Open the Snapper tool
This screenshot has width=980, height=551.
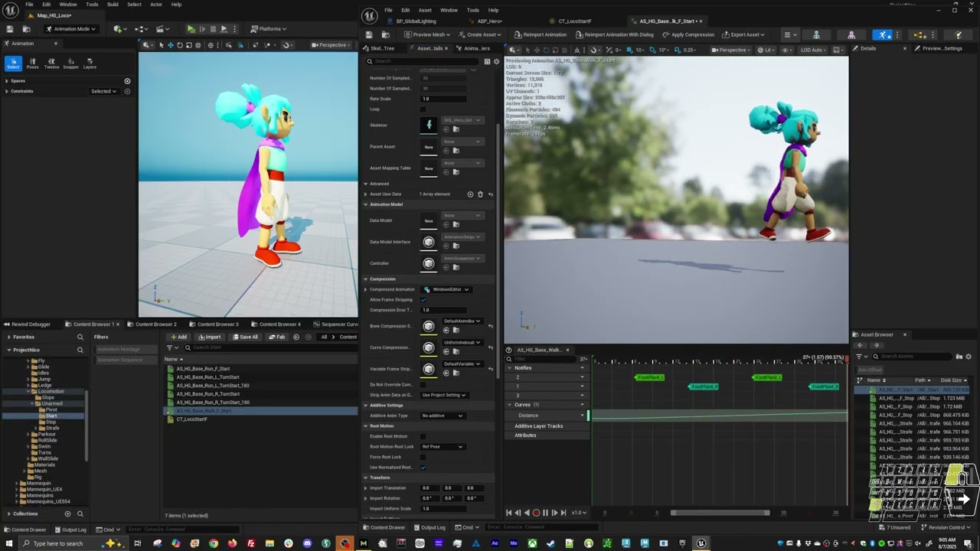[70, 63]
